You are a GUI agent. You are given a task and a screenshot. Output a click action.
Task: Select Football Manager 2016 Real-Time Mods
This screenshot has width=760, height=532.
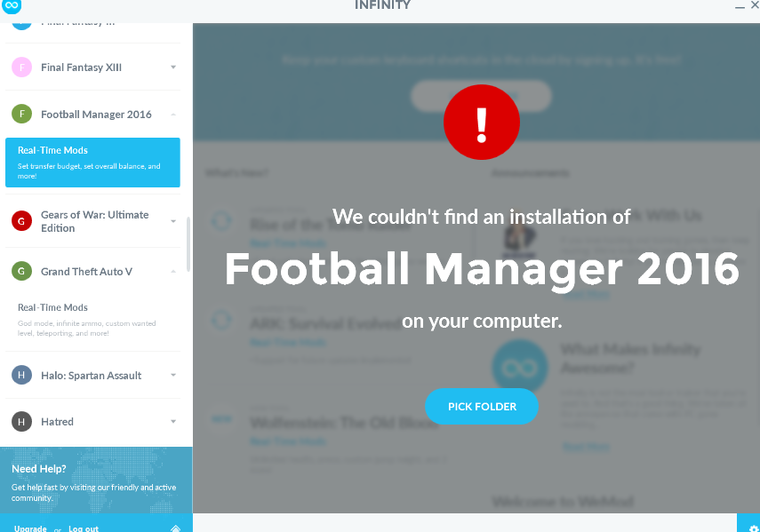click(x=92, y=162)
